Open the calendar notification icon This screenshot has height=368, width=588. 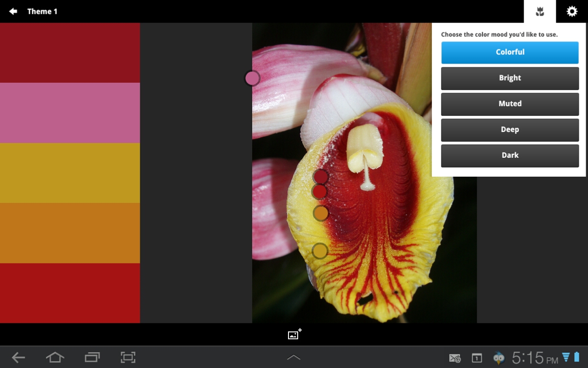click(x=477, y=358)
